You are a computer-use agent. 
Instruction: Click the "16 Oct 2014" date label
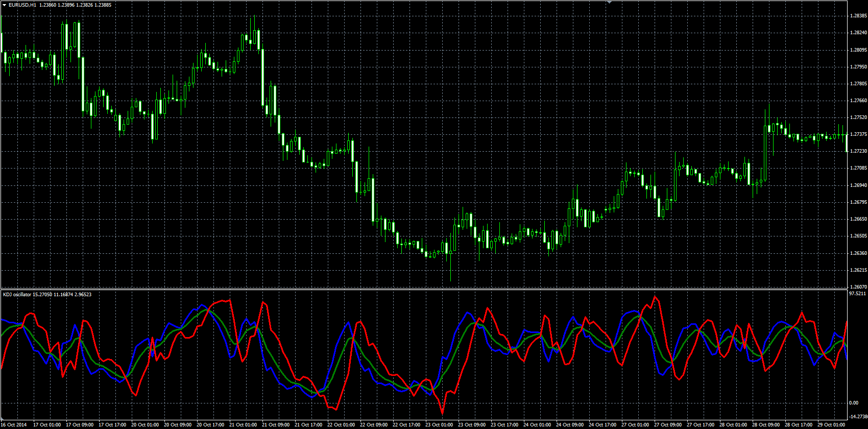(14, 425)
